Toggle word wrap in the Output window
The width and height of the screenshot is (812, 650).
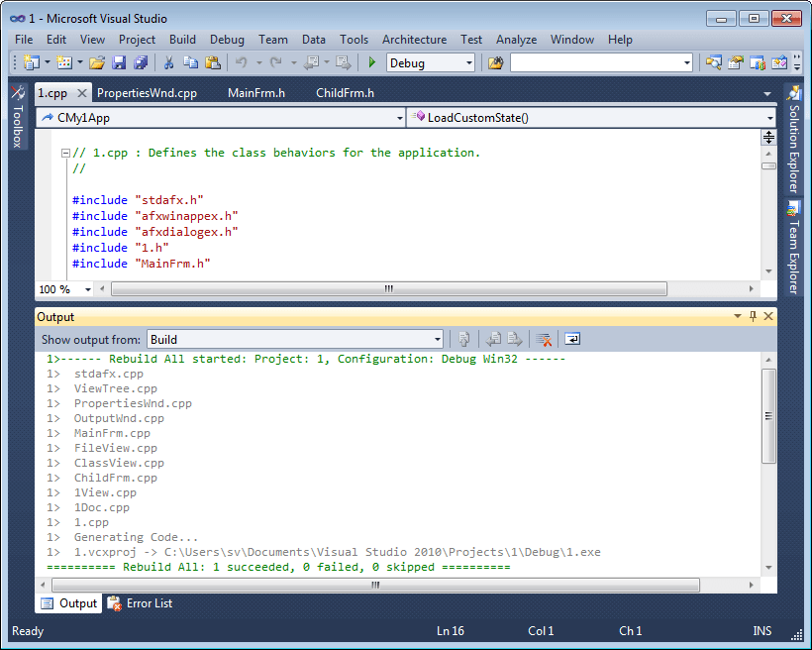point(572,339)
